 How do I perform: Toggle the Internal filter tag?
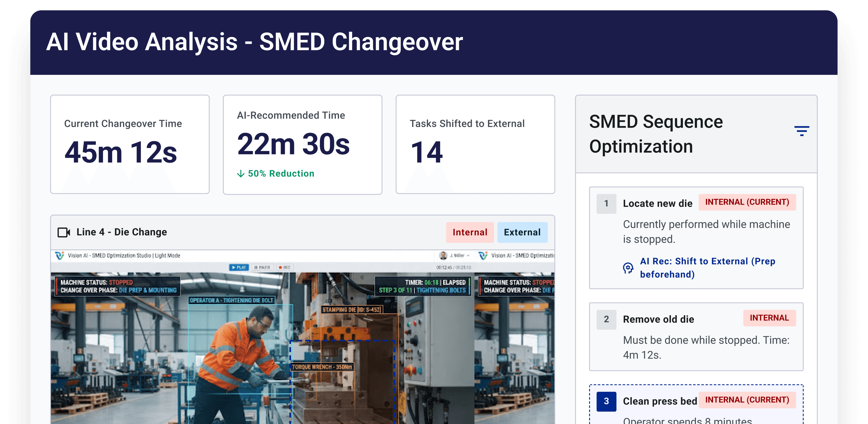tap(470, 232)
